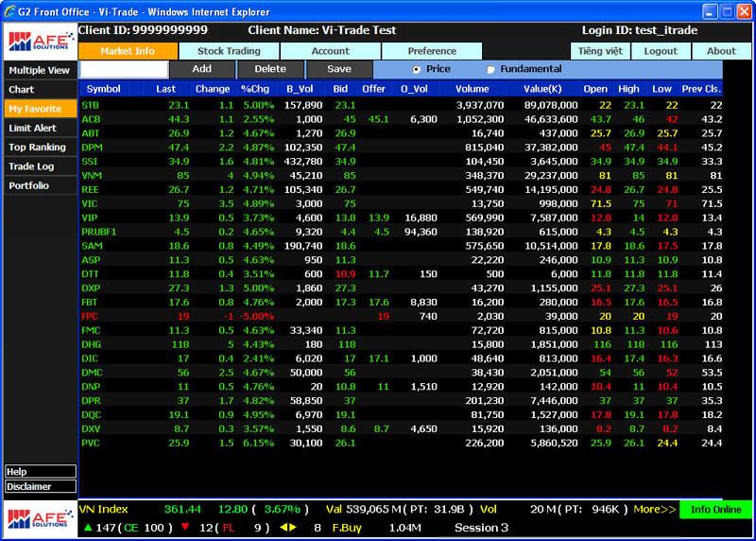Click the Session 3 status text
756x541 pixels.
point(481,528)
